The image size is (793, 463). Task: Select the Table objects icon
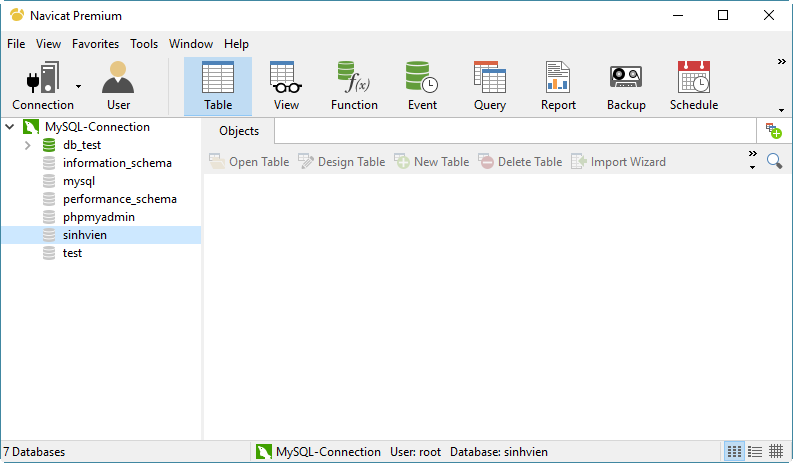218,86
